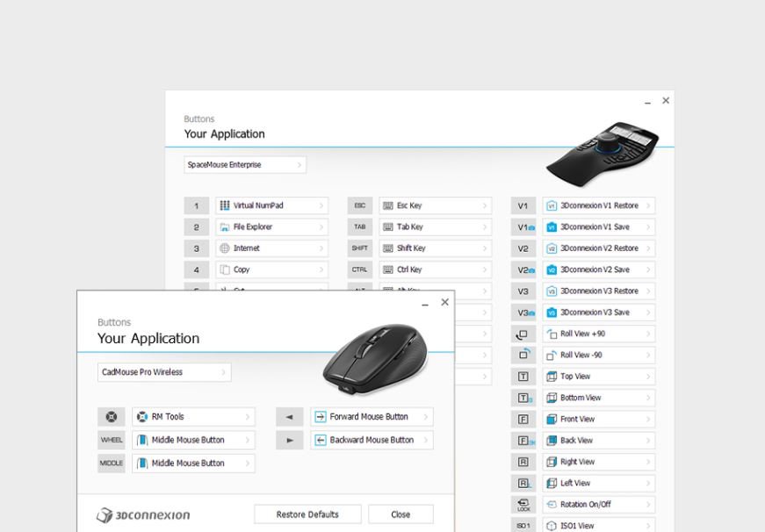The image size is (765, 532).
Task: Click the MIDDLE button label
Action: point(112,464)
